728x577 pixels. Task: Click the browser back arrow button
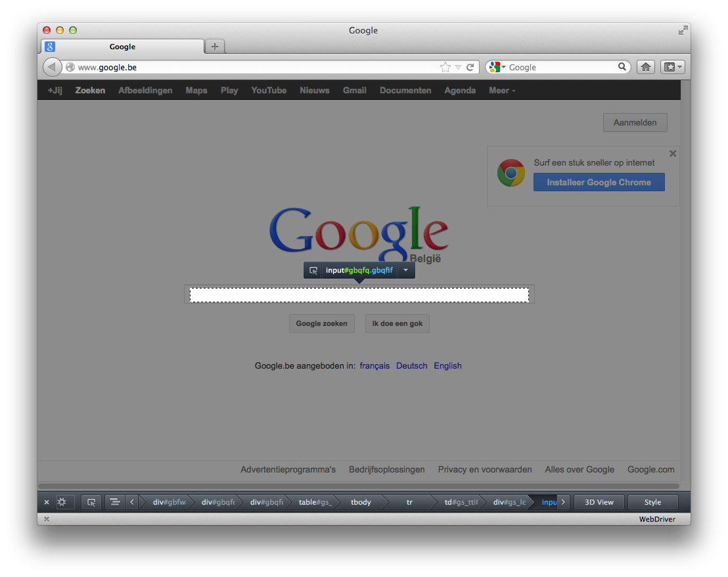point(51,67)
